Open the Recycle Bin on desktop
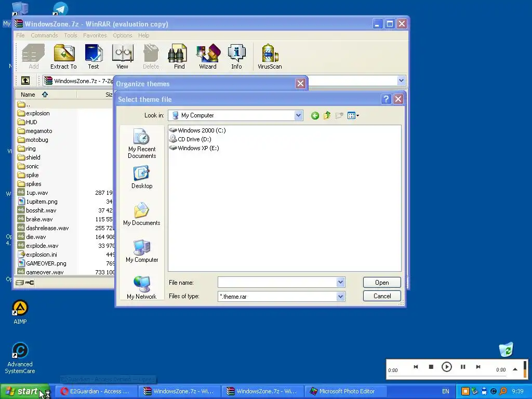This screenshot has height=399, width=532. click(x=506, y=350)
